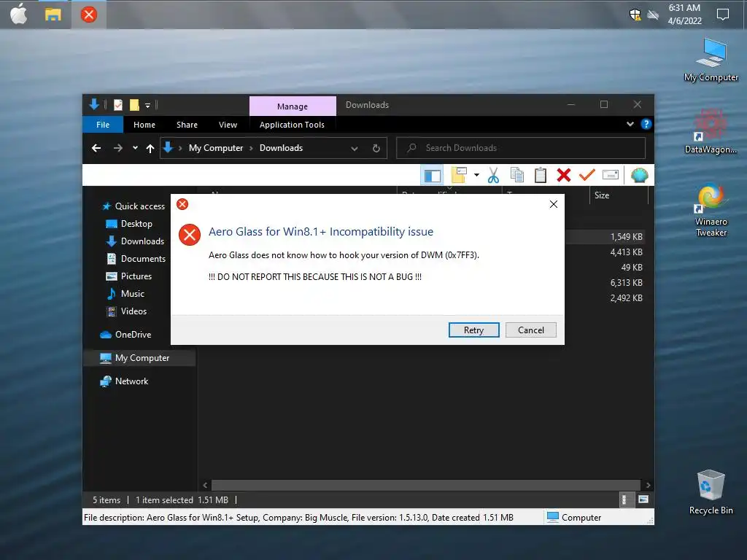Open the File tab in Explorer
747x560 pixels.
pyautogui.click(x=103, y=125)
